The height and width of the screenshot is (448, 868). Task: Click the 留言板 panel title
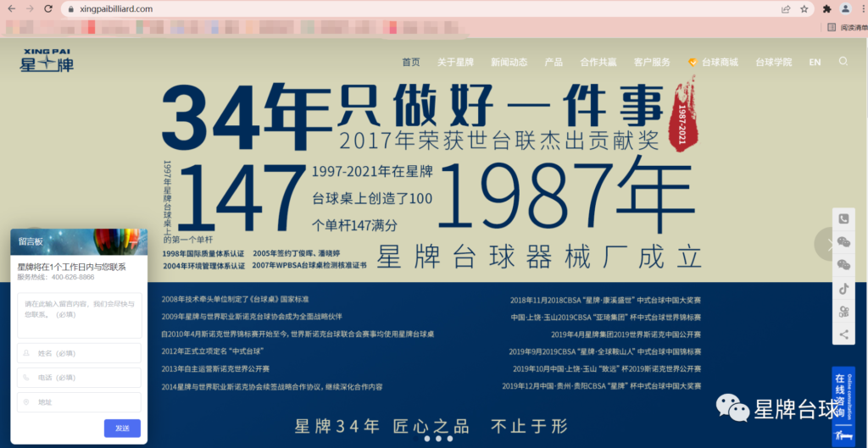coord(31,241)
